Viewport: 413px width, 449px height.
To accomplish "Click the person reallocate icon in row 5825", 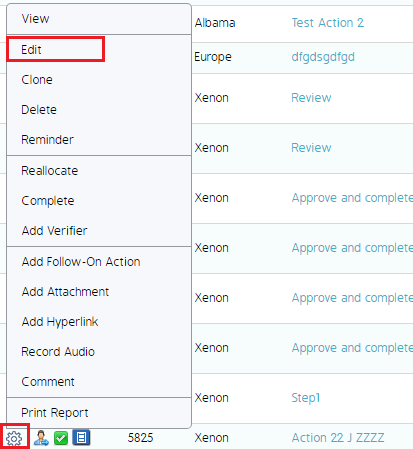I will 41,438.
